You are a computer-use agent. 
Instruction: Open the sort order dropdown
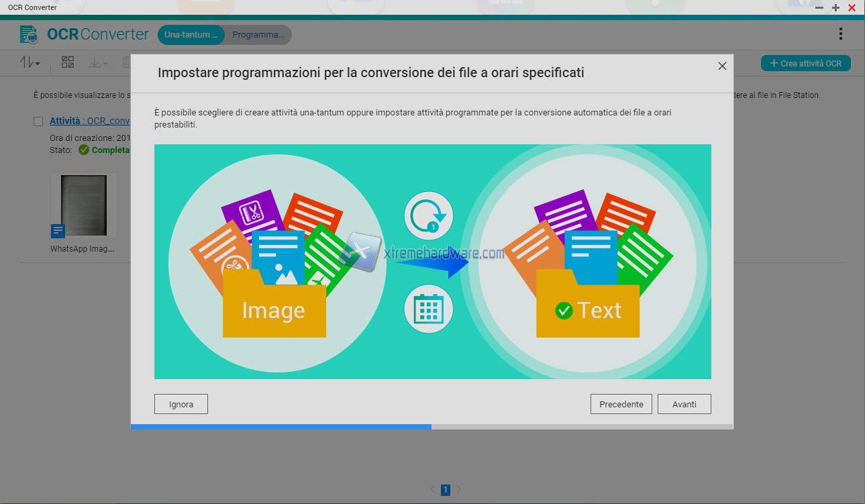[30, 63]
